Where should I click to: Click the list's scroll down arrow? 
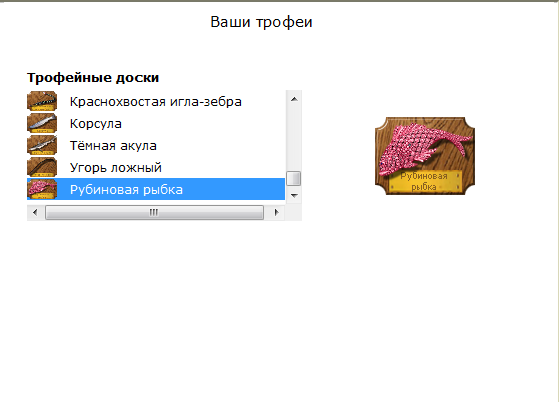point(294,195)
